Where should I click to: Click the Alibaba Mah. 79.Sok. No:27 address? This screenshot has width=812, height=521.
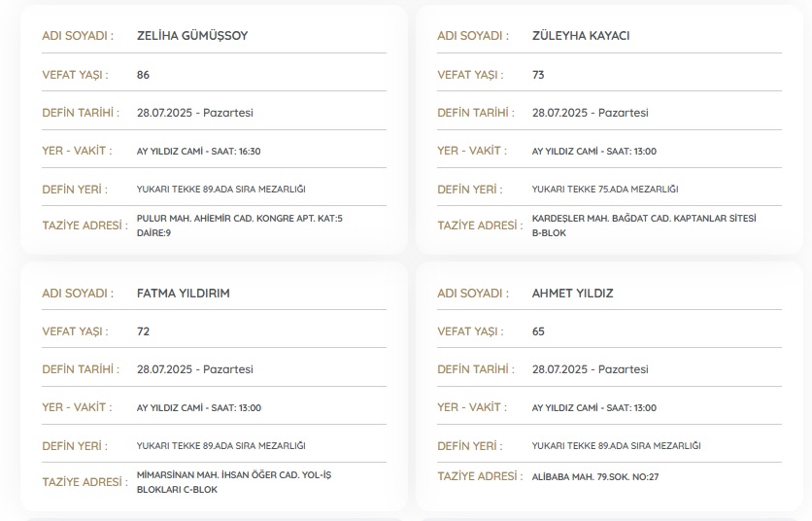tap(594, 476)
